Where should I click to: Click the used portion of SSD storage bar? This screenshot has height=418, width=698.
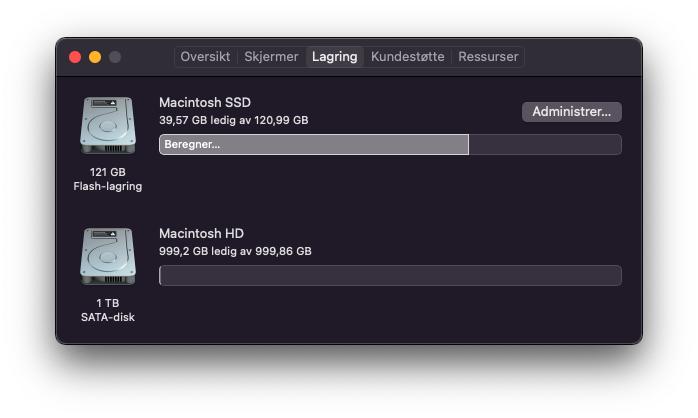(314, 144)
